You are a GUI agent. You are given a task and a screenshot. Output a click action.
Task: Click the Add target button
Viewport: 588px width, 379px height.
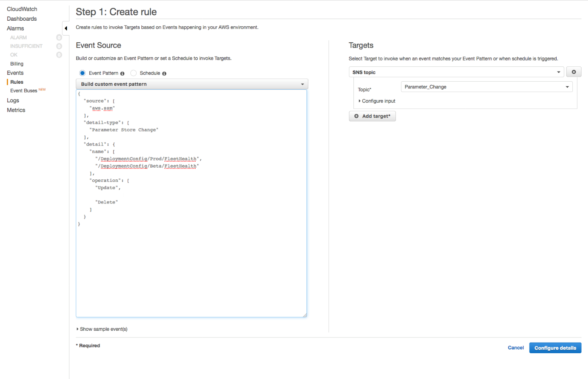[x=372, y=116]
